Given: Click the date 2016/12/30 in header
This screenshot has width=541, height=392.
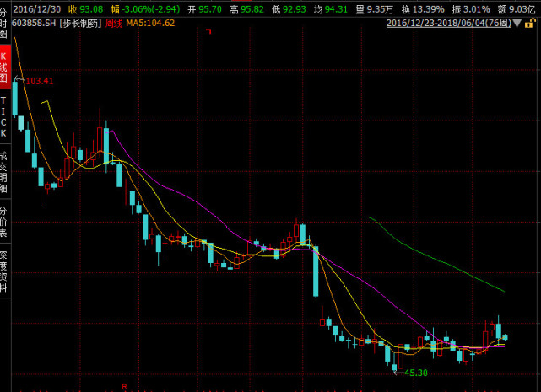Looking at the screenshot, I should coord(37,9).
